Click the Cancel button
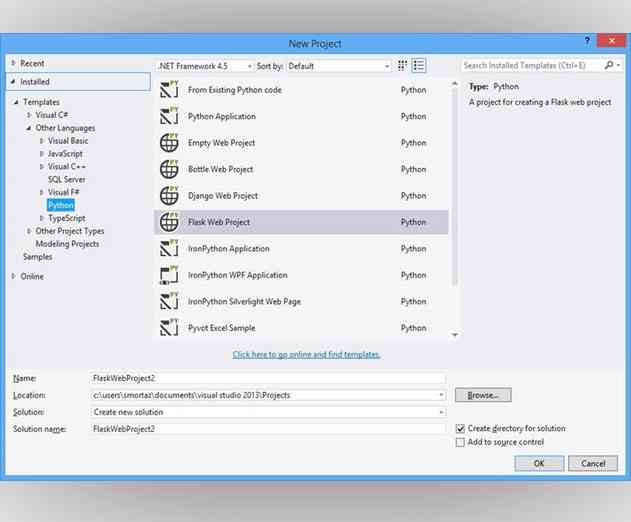This screenshot has width=631, height=522. click(593, 463)
